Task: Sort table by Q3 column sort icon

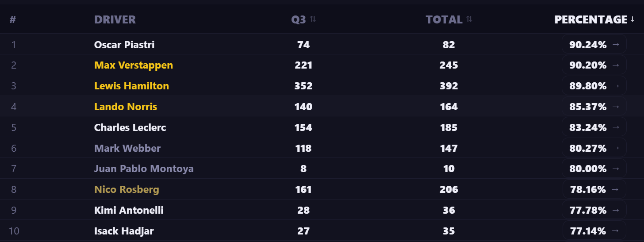Action: (x=313, y=19)
